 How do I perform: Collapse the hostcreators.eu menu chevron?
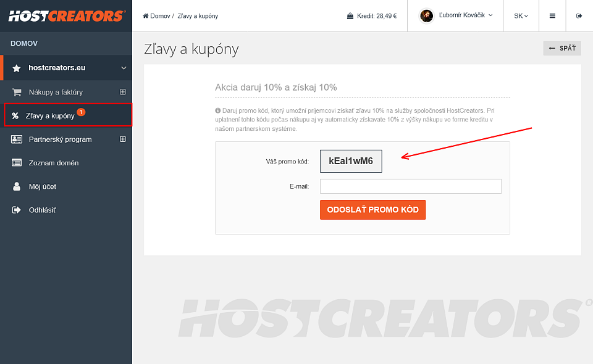[124, 68]
